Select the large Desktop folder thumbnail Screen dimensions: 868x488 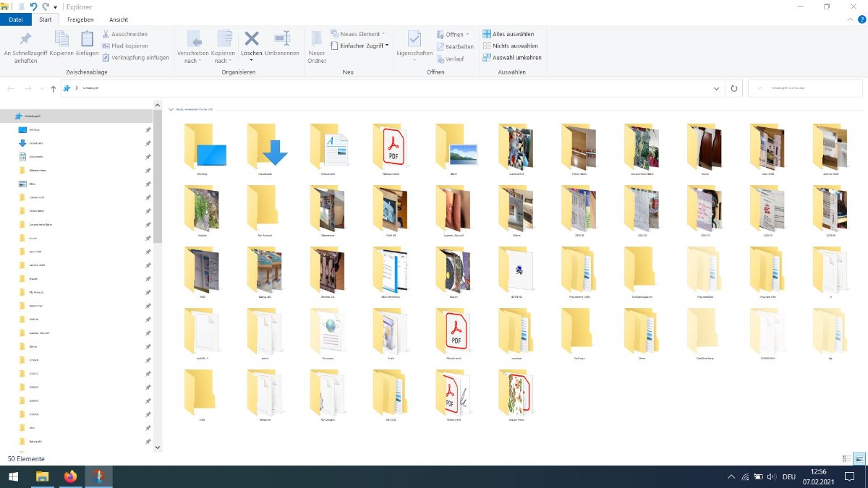pos(205,150)
